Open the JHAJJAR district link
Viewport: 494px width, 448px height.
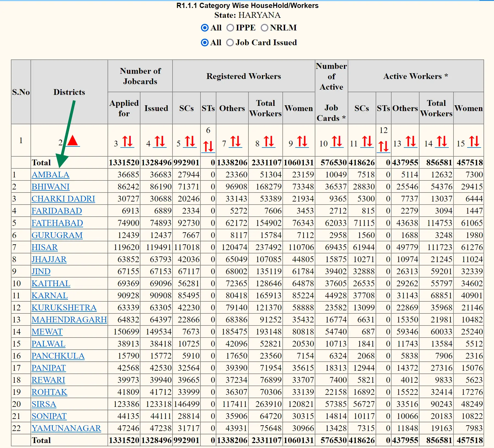(x=49, y=259)
